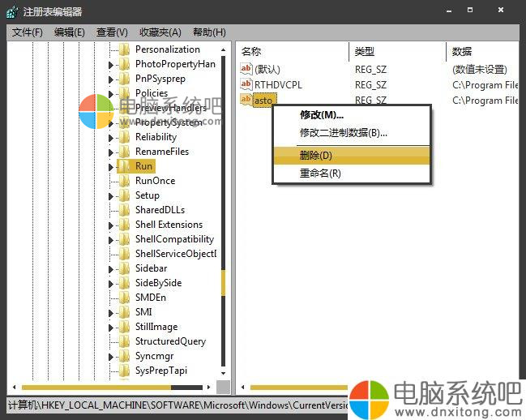This screenshot has height=420, width=526.
Task: Click the tree vertical scrollbar thumb
Action: pyautogui.click(x=223, y=283)
